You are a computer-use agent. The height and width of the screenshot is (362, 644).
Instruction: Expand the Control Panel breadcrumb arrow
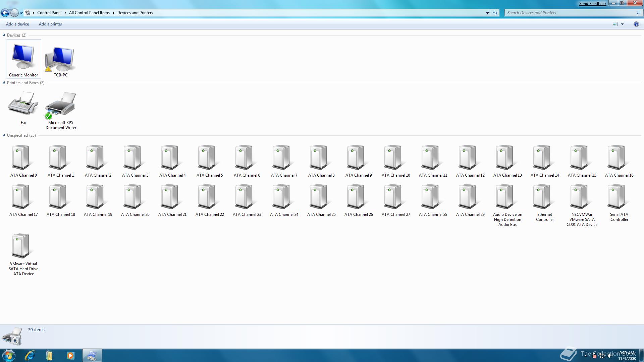[65, 13]
